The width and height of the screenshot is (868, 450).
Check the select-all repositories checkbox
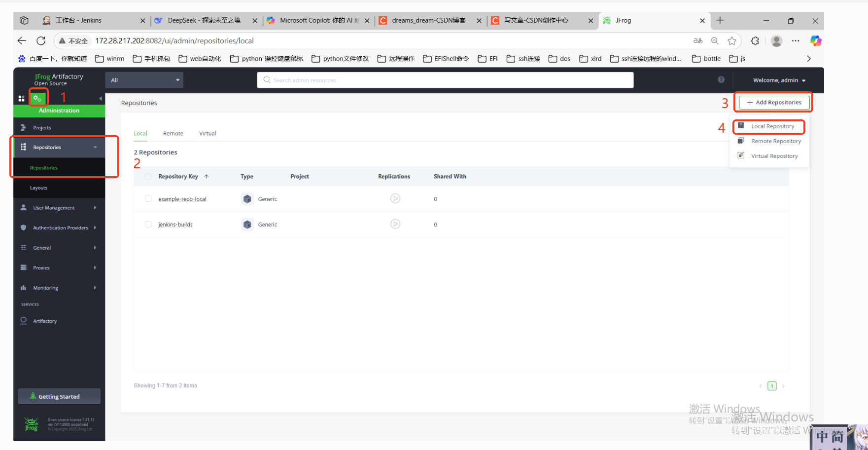(148, 176)
